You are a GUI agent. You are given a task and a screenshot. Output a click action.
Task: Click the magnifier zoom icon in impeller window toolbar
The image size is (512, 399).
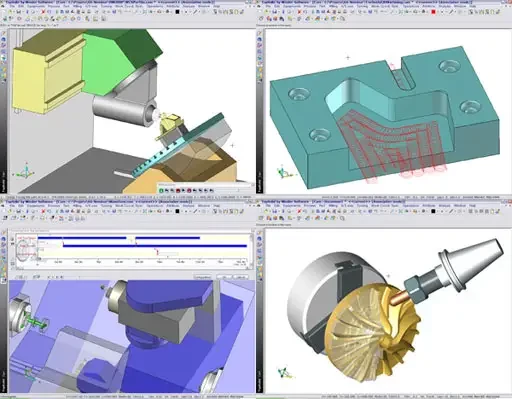(x=342, y=218)
